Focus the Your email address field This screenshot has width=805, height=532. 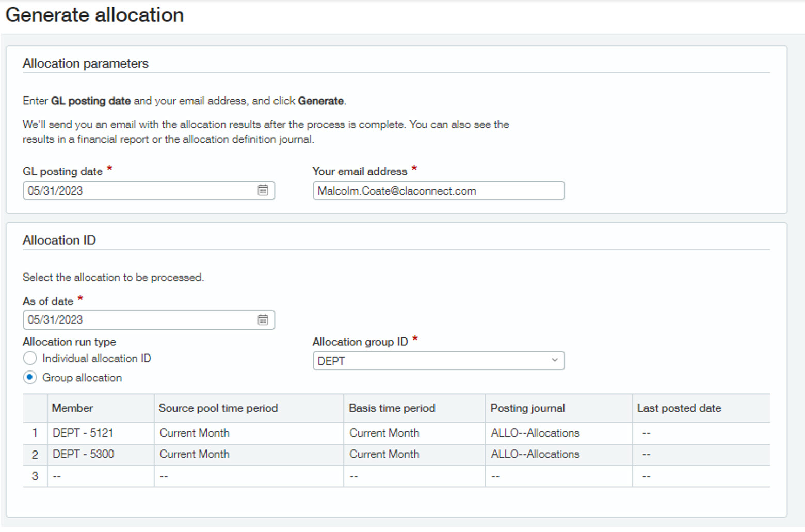(438, 190)
